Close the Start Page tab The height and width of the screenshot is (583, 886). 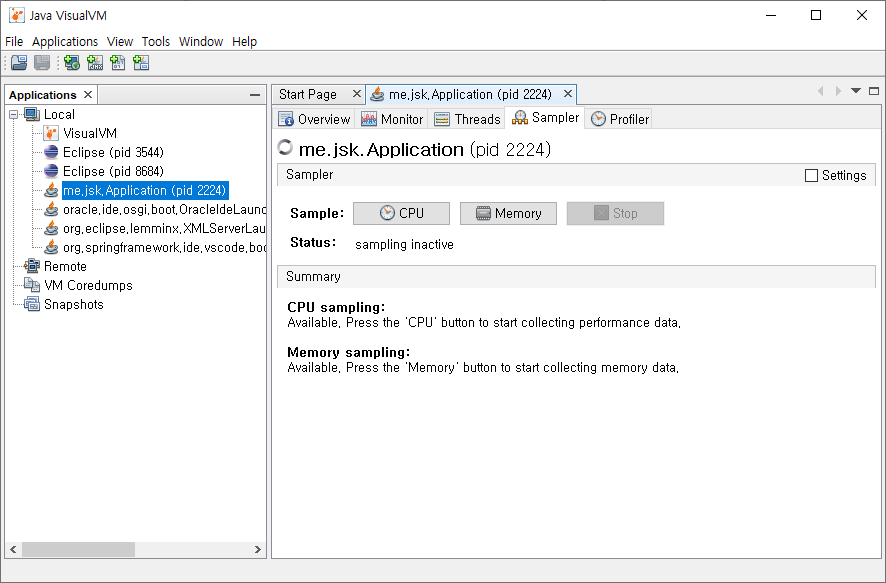(357, 94)
